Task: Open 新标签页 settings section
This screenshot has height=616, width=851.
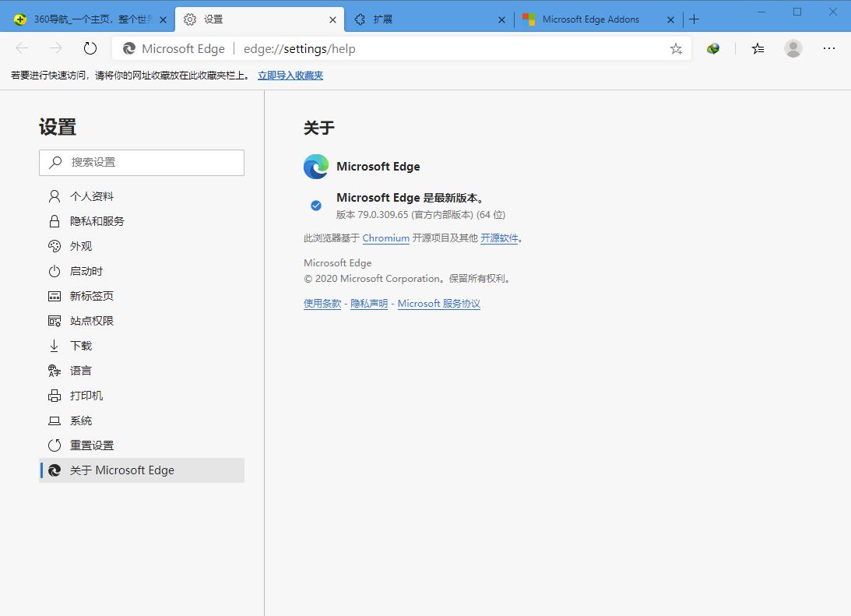Action: coord(142,297)
